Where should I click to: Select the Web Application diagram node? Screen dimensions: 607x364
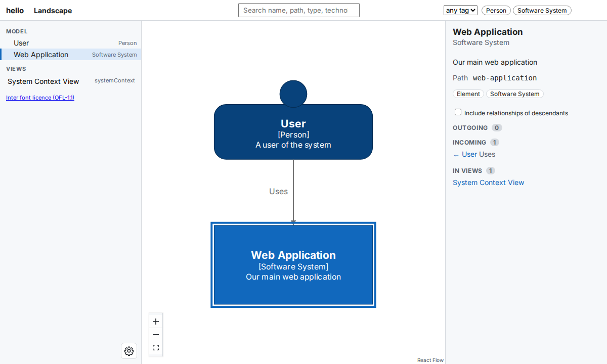coord(293,265)
